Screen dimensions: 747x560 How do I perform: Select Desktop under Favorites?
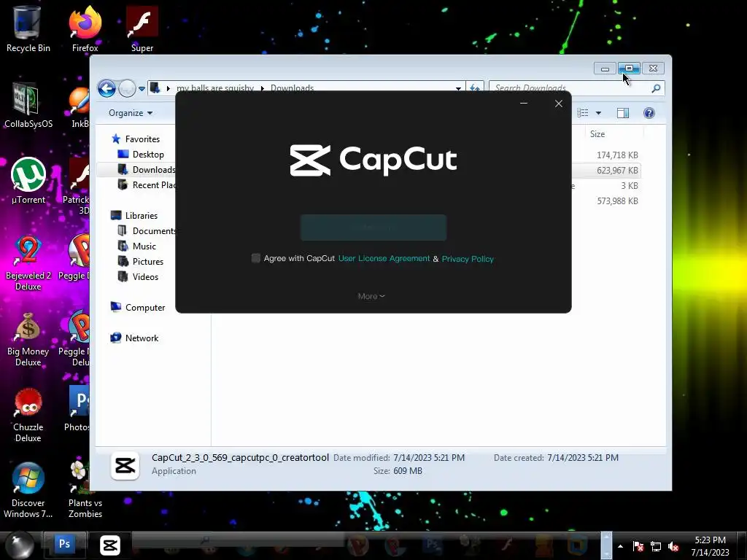click(x=148, y=155)
